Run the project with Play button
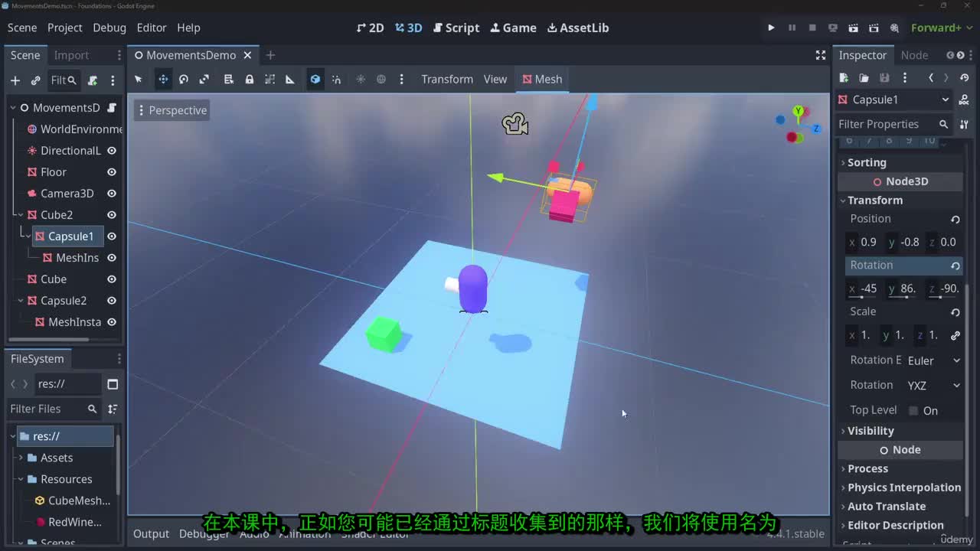This screenshot has height=551, width=980. click(771, 28)
